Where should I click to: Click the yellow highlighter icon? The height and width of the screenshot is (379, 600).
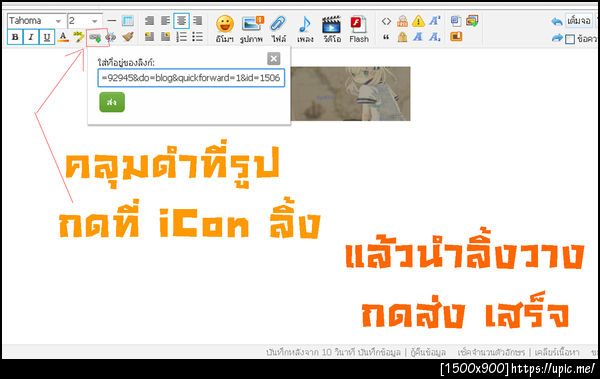coord(79,37)
